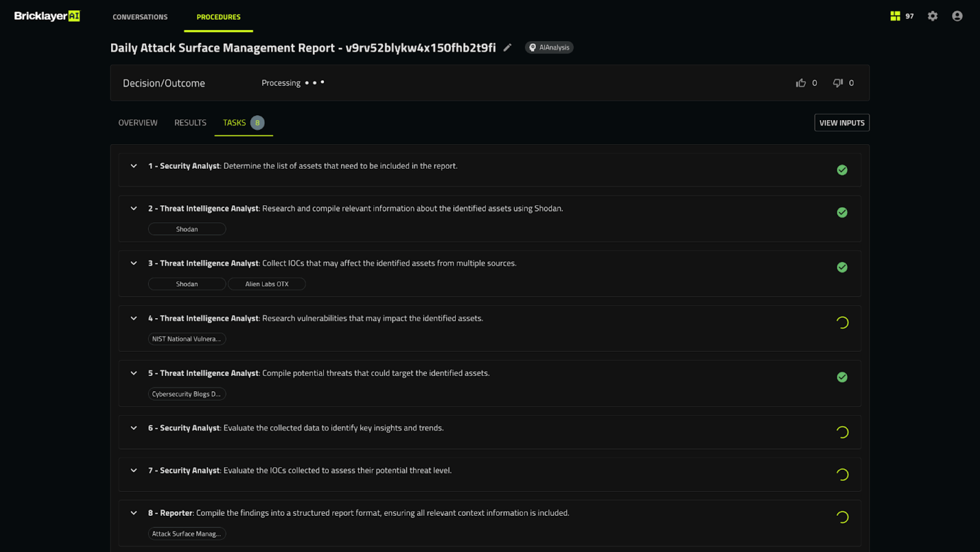
Task: Click the AIAnalysis tag badge
Action: pos(549,48)
